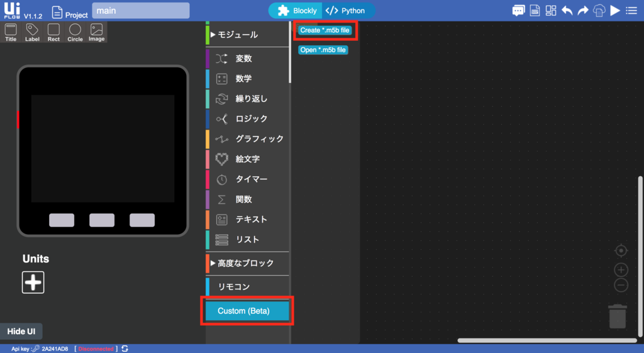Viewport: 644px width, 353px height.
Task: Click the Api key icon in status bar
Action: click(36, 349)
